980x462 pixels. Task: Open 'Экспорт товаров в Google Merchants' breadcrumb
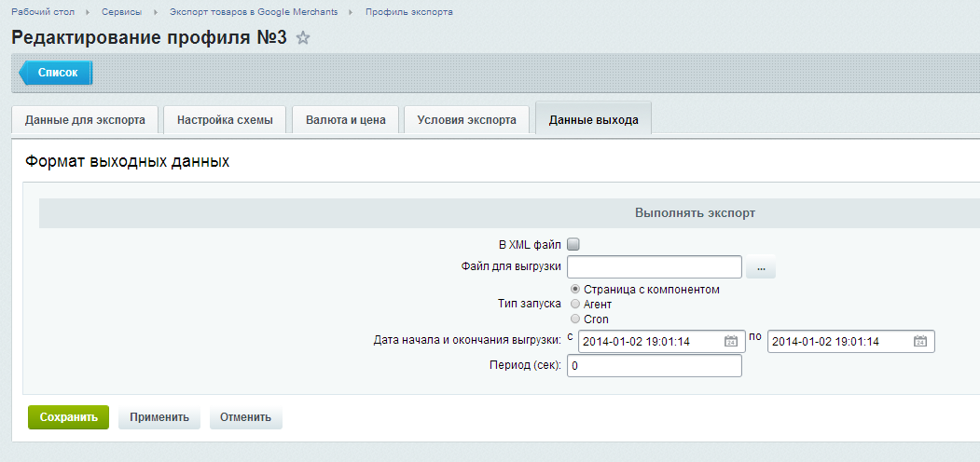[x=260, y=12]
